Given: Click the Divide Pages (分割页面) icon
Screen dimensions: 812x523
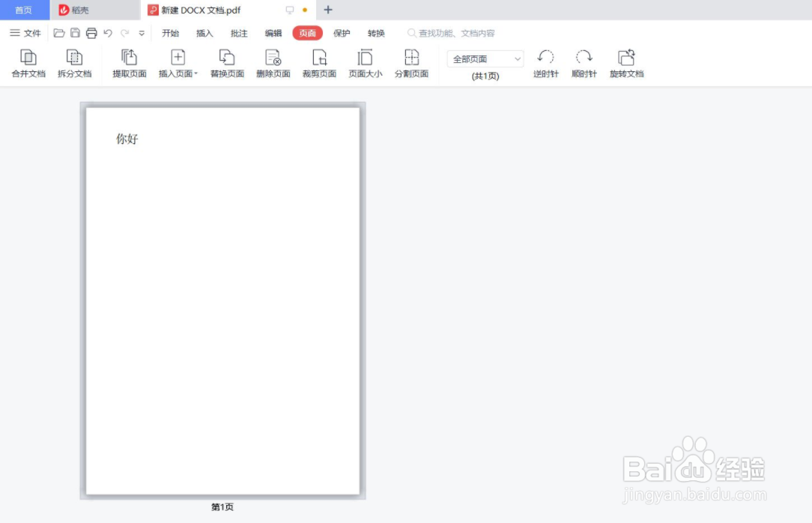Looking at the screenshot, I should coord(412,58).
